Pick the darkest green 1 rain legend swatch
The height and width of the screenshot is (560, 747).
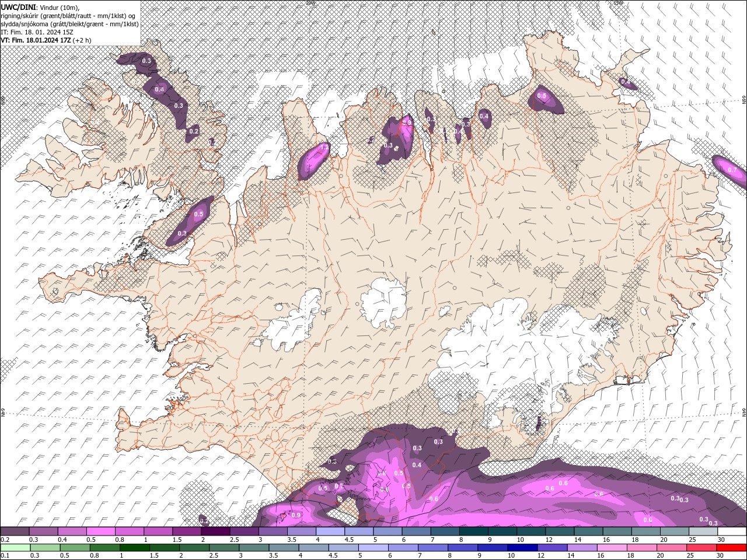(134, 548)
